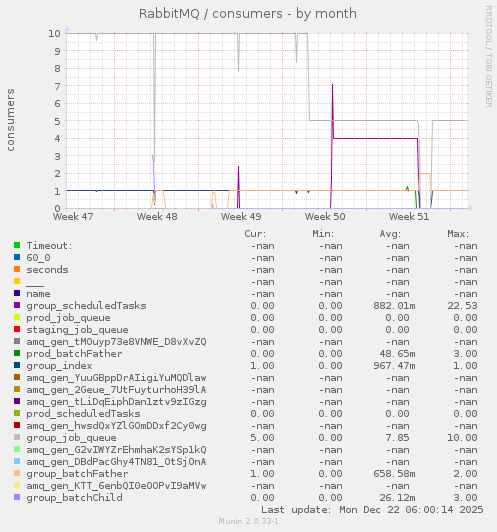Viewport: 497px width, 532px height.
Task: Click the 'Max:' column header
Action: [x=458, y=234]
